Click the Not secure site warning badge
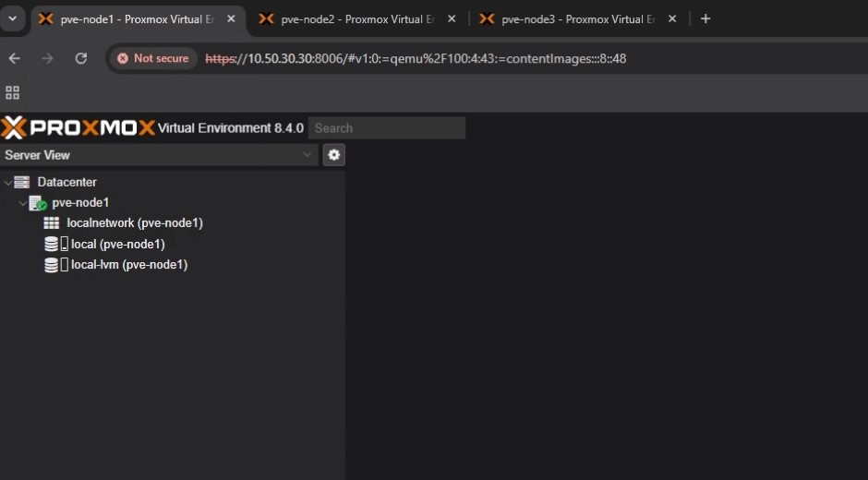Image resolution: width=868 pixels, height=480 pixels. click(x=153, y=58)
